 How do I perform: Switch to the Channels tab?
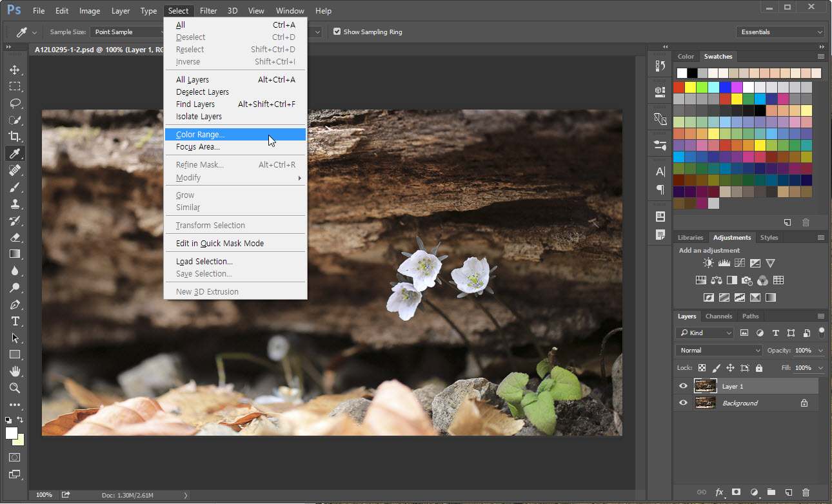pyautogui.click(x=718, y=316)
